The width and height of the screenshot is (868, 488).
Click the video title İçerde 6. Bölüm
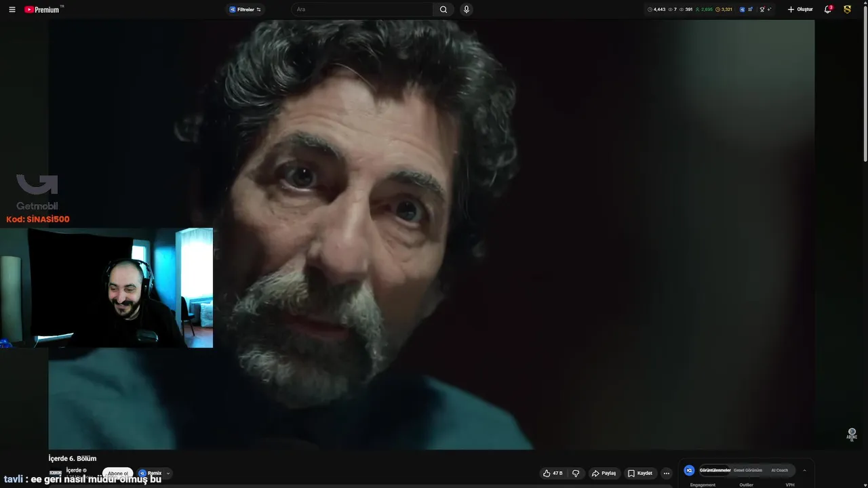click(73, 459)
